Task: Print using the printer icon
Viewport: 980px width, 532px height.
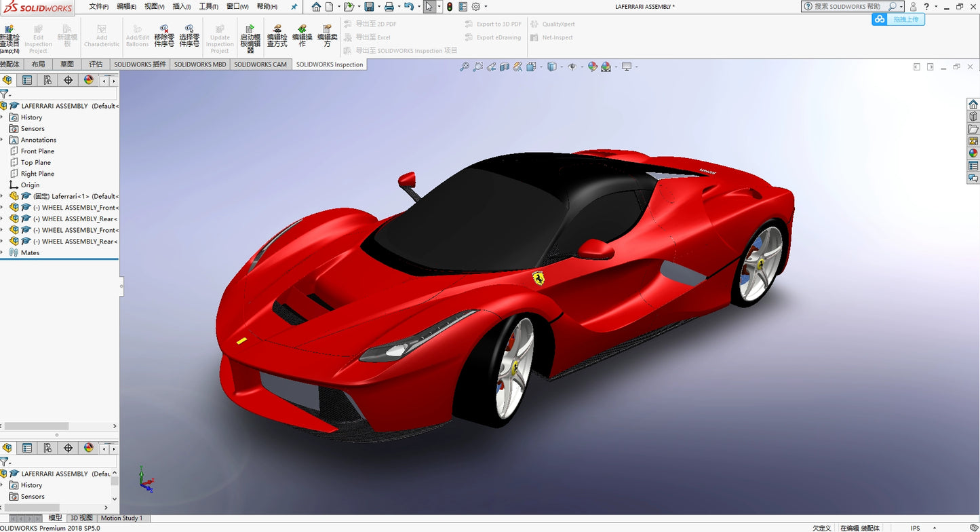Action: [x=389, y=7]
